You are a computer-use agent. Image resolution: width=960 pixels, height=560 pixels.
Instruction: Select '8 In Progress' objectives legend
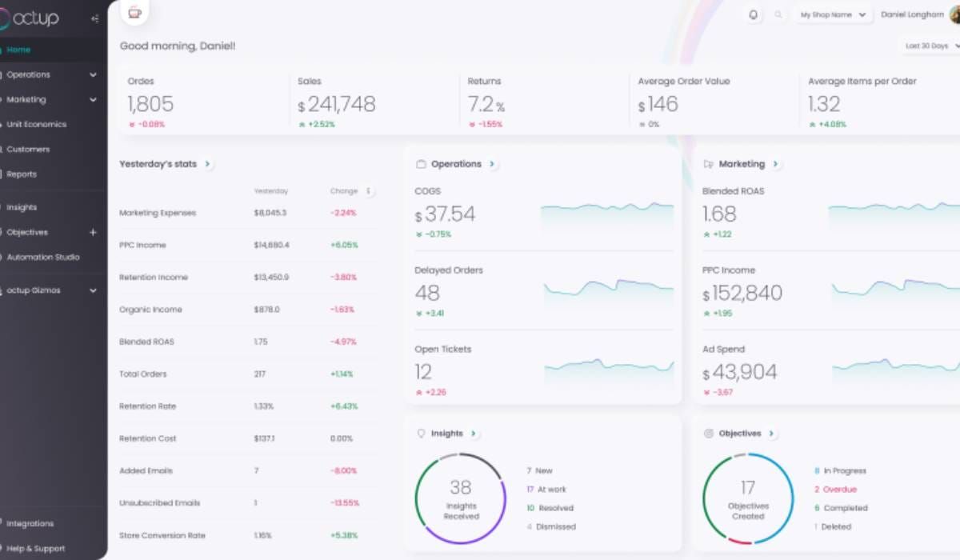[x=840, y=471]
